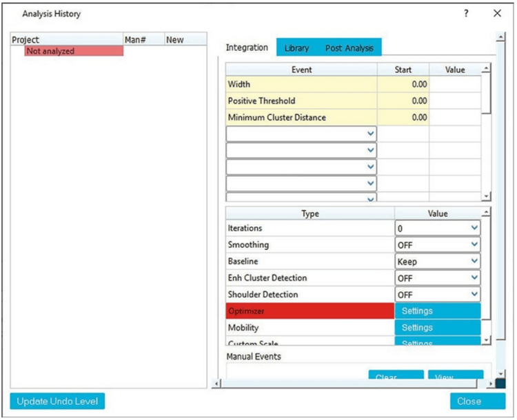This screenshot has width=517, height=420.
Task: Open the Mobility Settings button
Action: (437, 328)
